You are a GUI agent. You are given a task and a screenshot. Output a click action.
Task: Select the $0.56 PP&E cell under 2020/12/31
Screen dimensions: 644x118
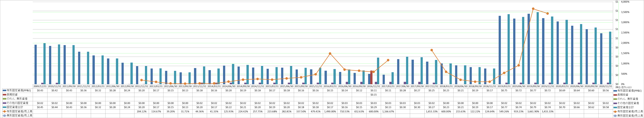(x=606, y=90)
